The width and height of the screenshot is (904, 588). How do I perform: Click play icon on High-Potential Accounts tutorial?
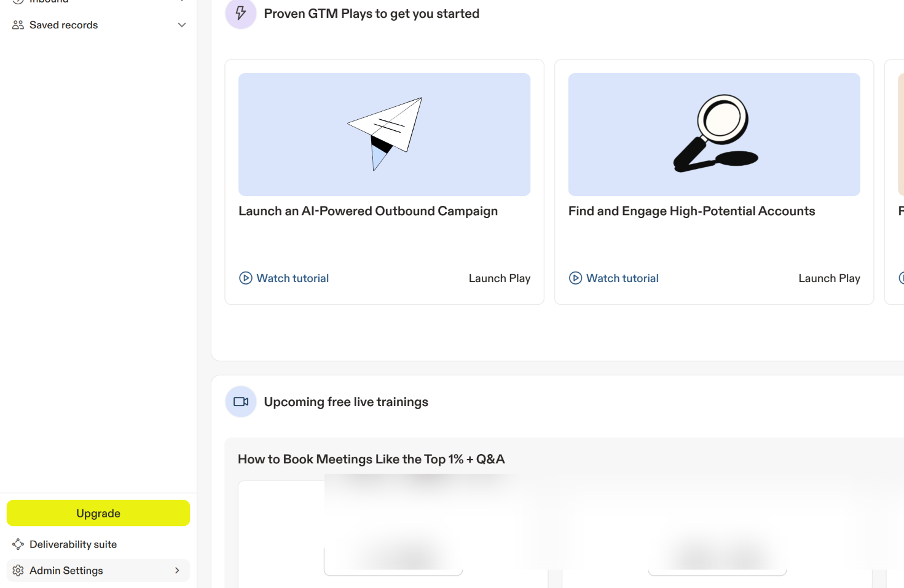575,278
